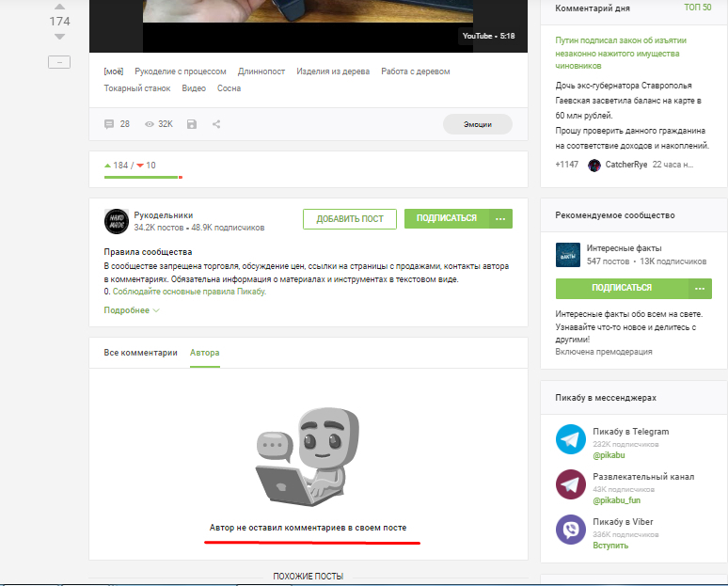This screenshot has height=586, width=728.
Task: Open the @pikabu Telegram link
Action: point(609,455)
